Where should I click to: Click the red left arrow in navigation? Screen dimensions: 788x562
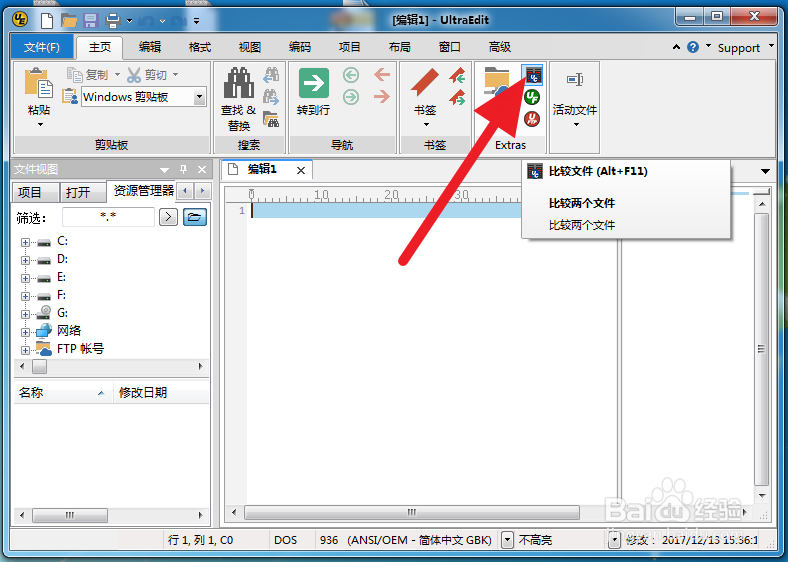(x=382, y=75)
